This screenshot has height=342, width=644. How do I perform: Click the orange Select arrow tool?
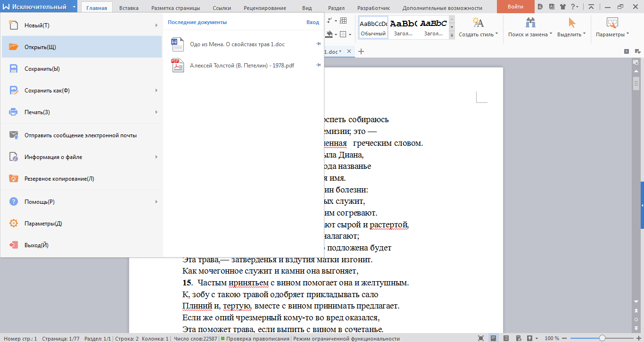pyautogui.click(x=572, y=23)
